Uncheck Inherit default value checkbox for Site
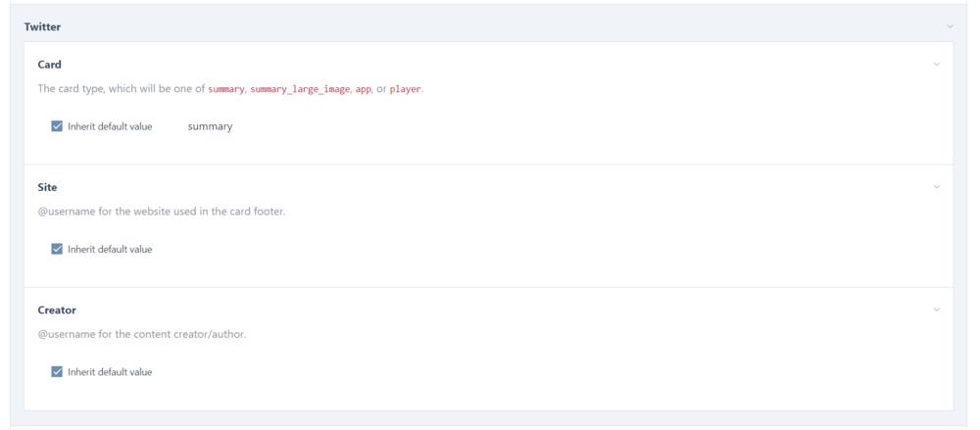Image resolution: width=980 pixels, height=430 pixels. (x=57, y=249)
